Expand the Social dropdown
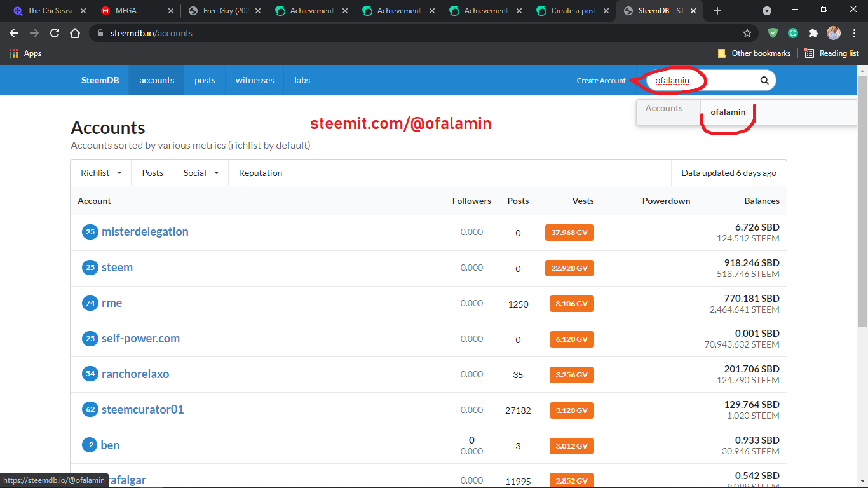868x488 pixels. tap(201, 173)
